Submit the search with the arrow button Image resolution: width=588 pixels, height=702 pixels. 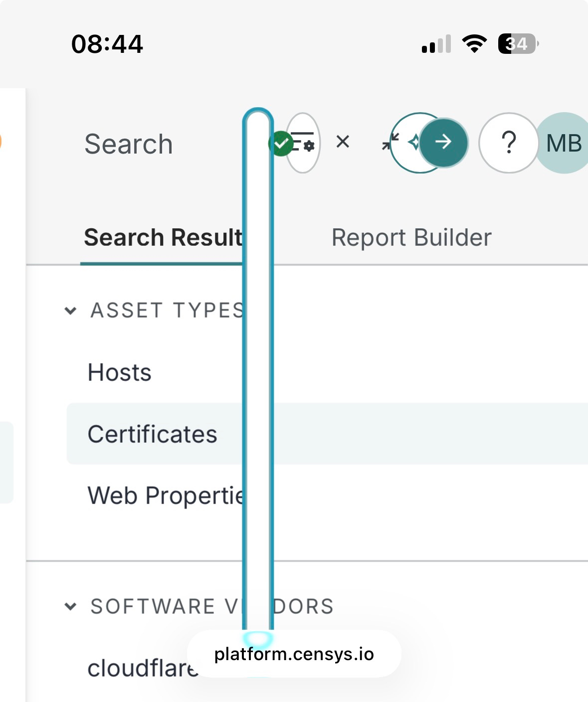pos(443,143)
